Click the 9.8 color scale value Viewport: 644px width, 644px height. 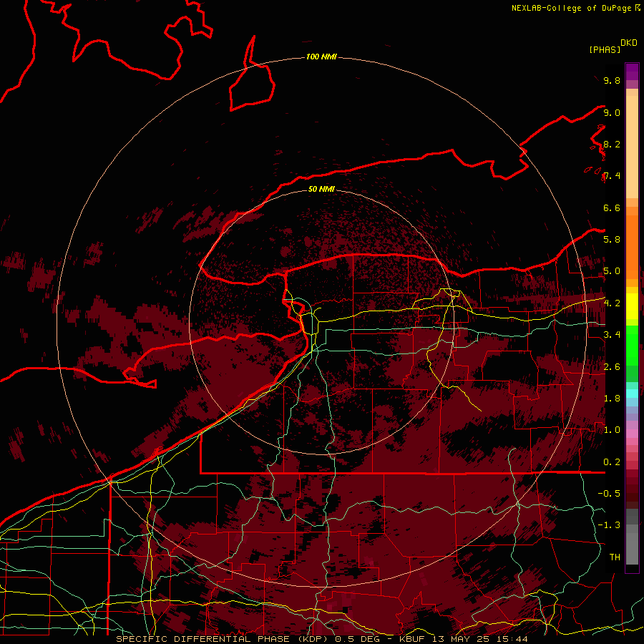pos(612,80)
